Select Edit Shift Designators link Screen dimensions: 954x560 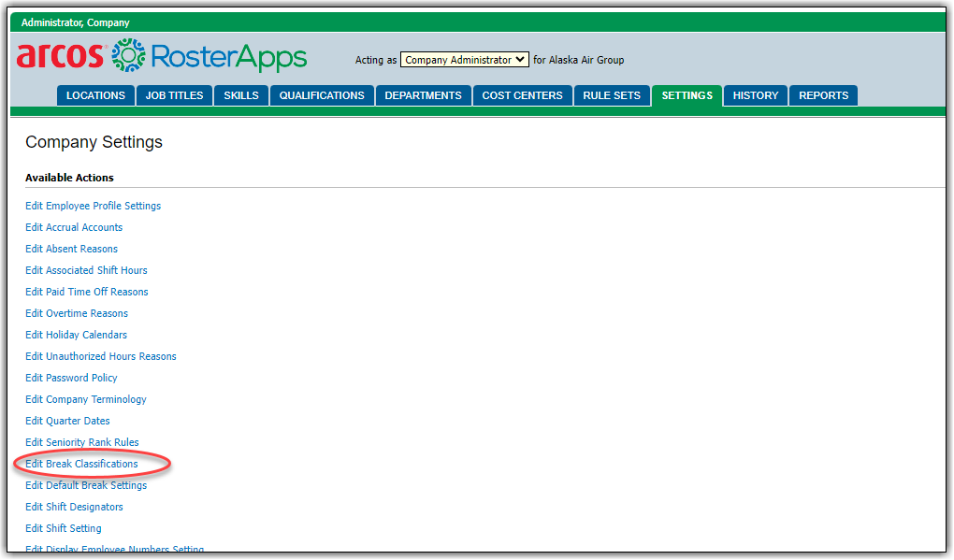(74, 507)
